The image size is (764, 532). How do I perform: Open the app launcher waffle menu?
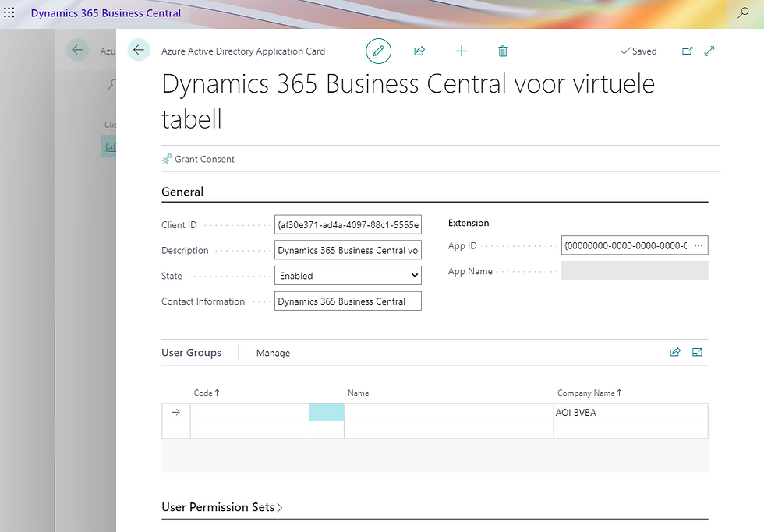click(9, 12)
